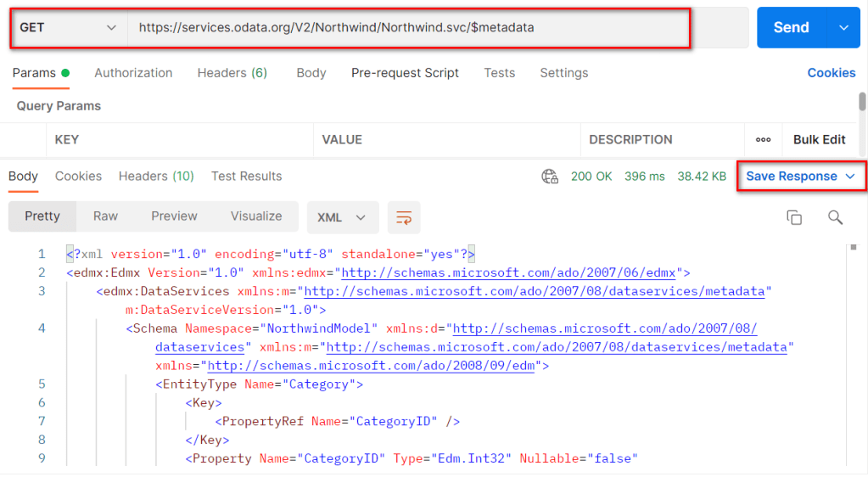
Task: Switch to the Authorization tab
Action: [133, 73]
